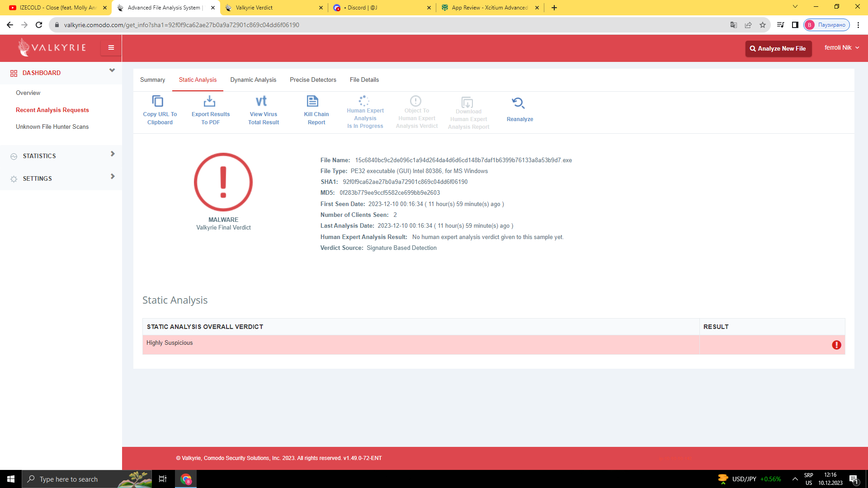Click the Copy URL To Clipboard icon
The width and height of the screenshot is (868, 488).
pyautogui.click(x=158, y=101)
